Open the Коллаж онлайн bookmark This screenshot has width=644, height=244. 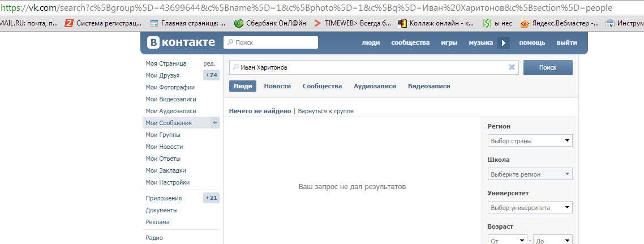436,23
